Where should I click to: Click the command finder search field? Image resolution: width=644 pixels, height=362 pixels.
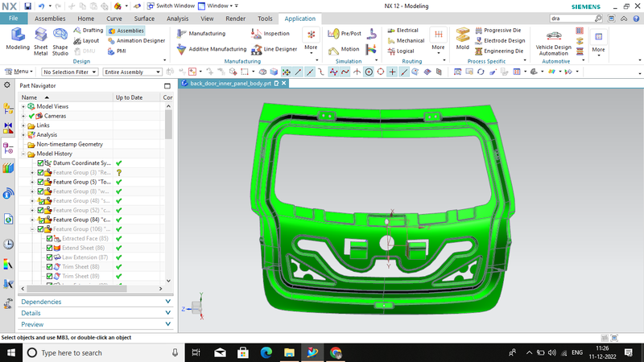(x=572, y=19)
